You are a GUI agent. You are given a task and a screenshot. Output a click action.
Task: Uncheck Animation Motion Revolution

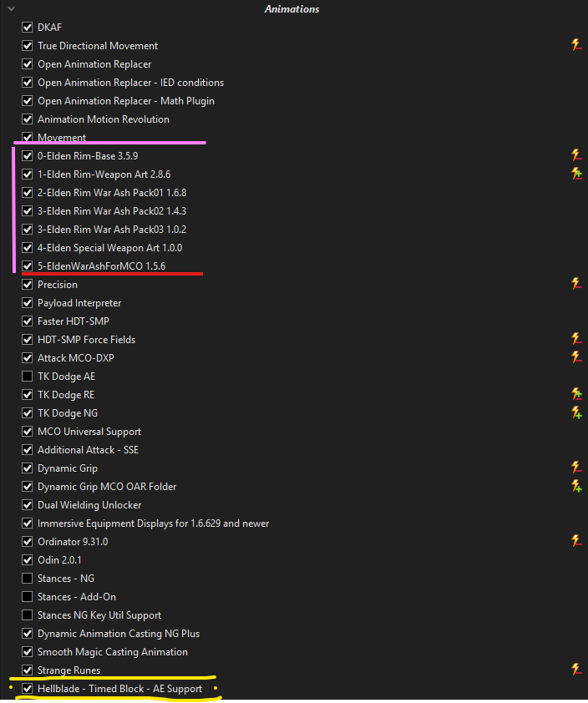tap(28, 119)
